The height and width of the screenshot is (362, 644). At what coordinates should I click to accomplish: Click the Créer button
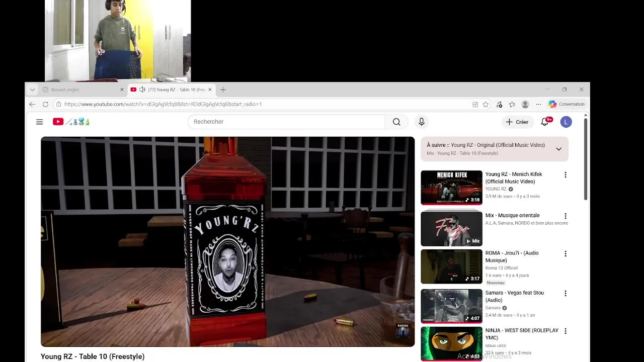pyautogui.click(x=517, y=122)
